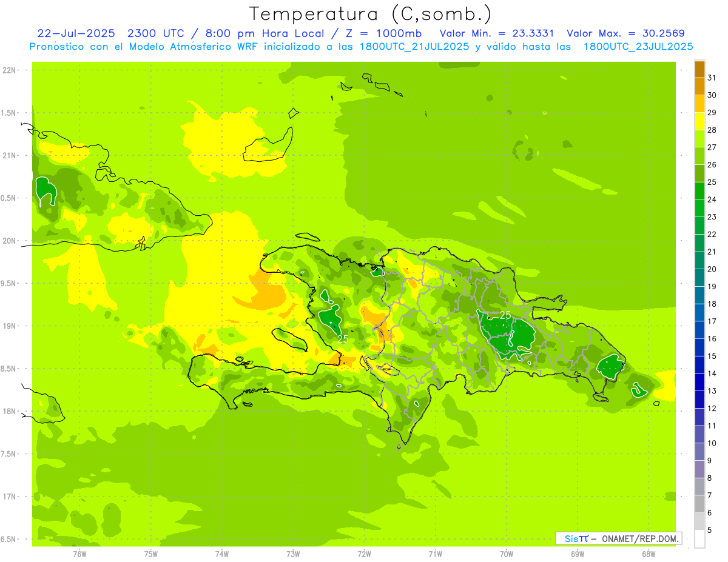
Task: Click the colorbar tick label "5"
Action: 710,530
